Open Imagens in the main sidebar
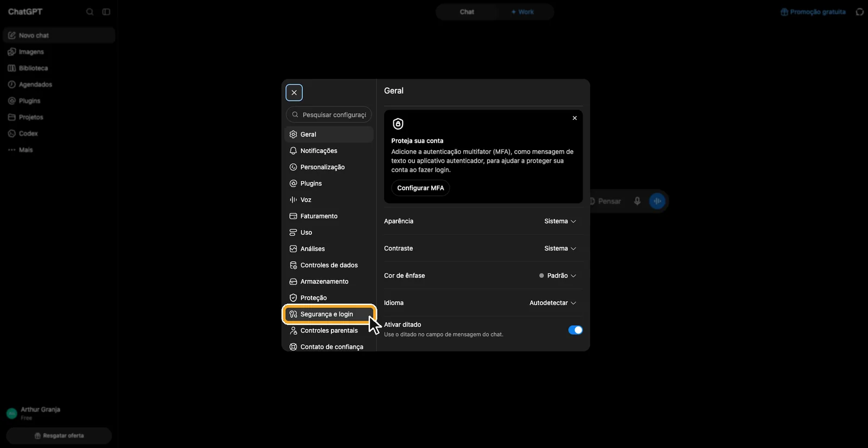Screen dimensions: 868x448 click(59, 52)
